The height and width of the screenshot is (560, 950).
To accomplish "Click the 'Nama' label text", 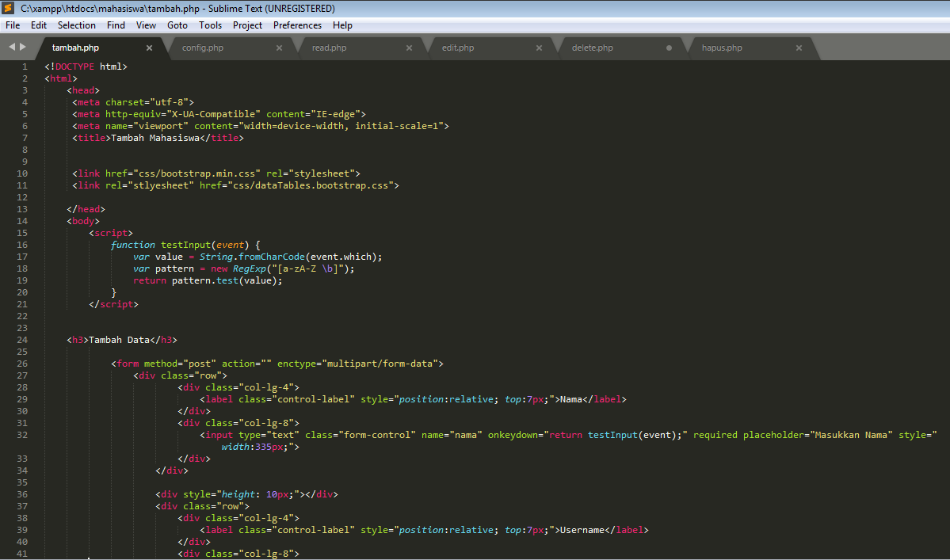I will pyautogui.click(x=570, y=399).
